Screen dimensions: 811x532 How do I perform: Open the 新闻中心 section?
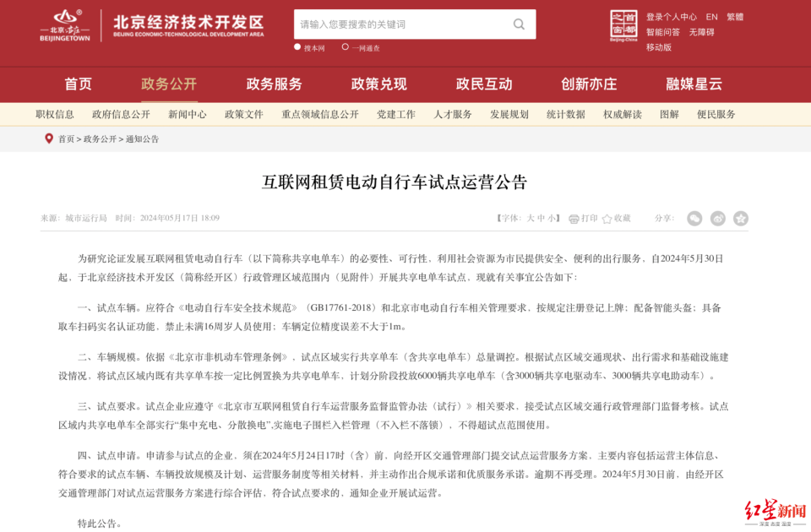click(x=188, y=113)
